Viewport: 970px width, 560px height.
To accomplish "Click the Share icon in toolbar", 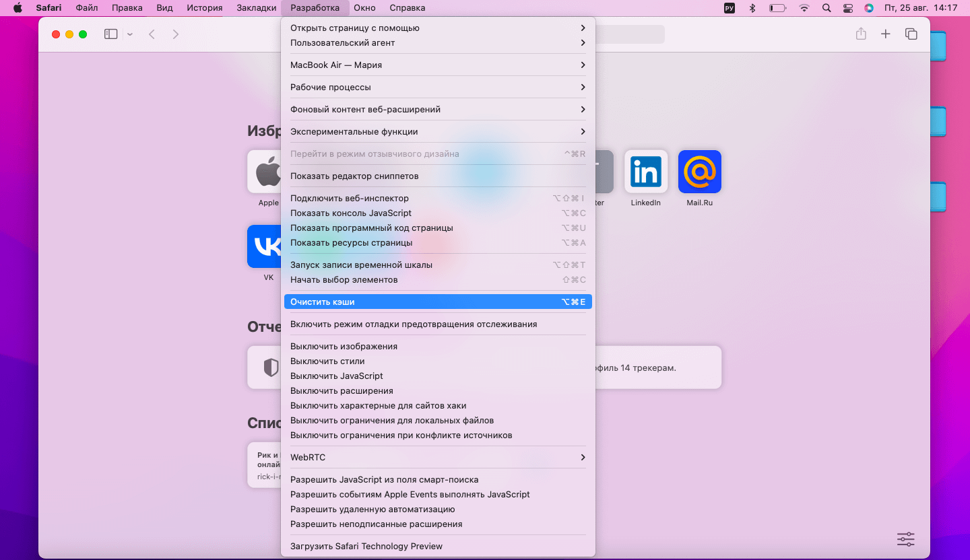I will click(861, 34).
